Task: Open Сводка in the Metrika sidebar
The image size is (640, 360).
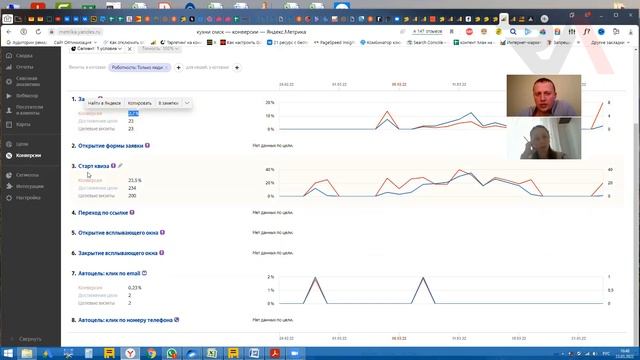Action: pos(24,55)
